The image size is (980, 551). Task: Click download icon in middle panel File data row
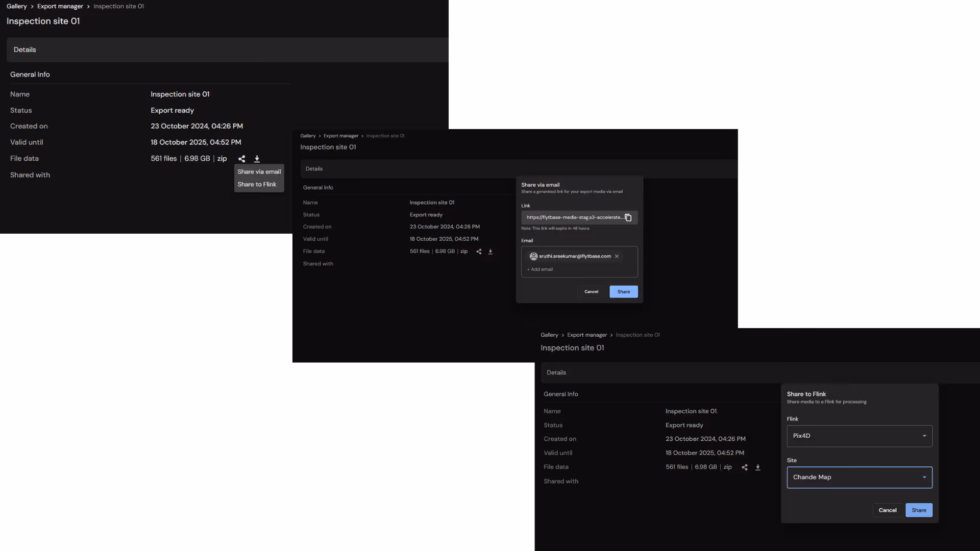(x=491, y=252)
